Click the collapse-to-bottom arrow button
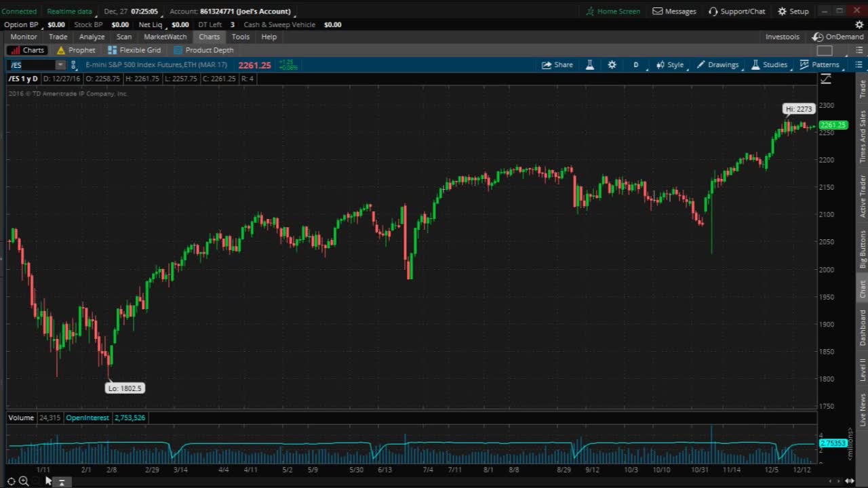 [x=61, y=482]
